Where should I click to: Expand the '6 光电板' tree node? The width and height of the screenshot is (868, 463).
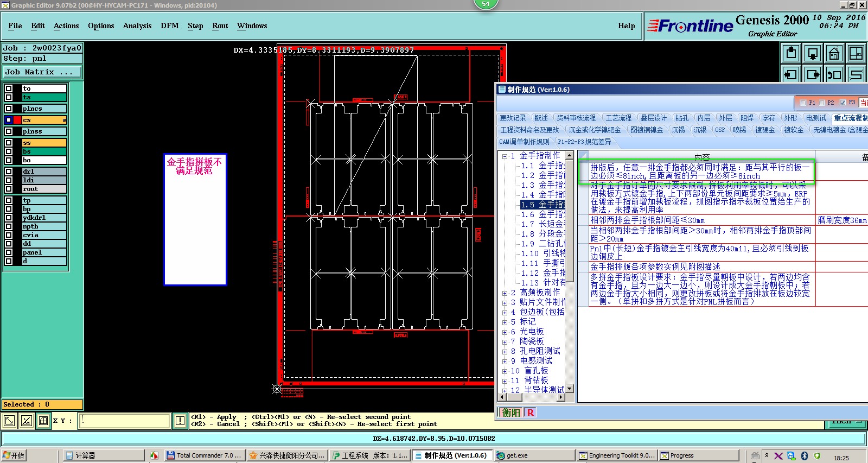click(x=505, y=332)
